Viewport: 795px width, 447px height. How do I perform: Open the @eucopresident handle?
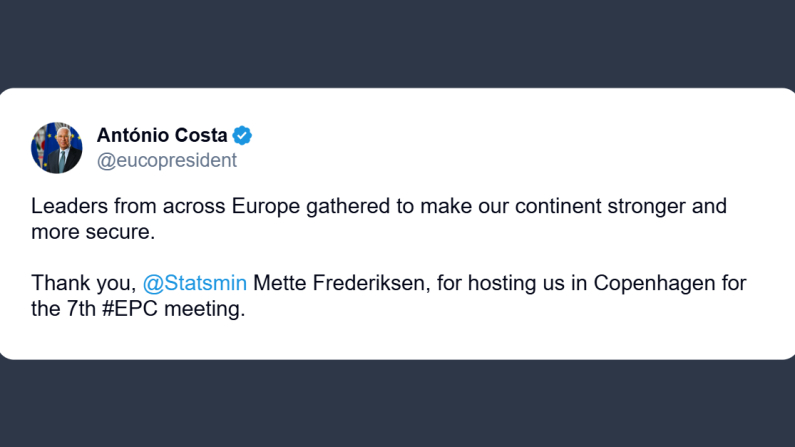[166, 160]
